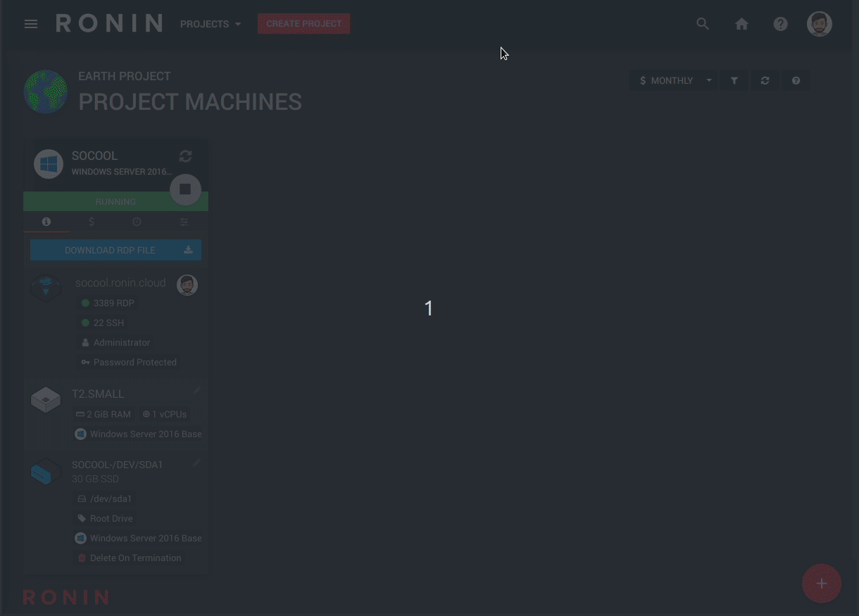The height and width of the screenshot is (616, 859).
Task: Edit the T2.SMALL instance type
Action: coord(197,390)
